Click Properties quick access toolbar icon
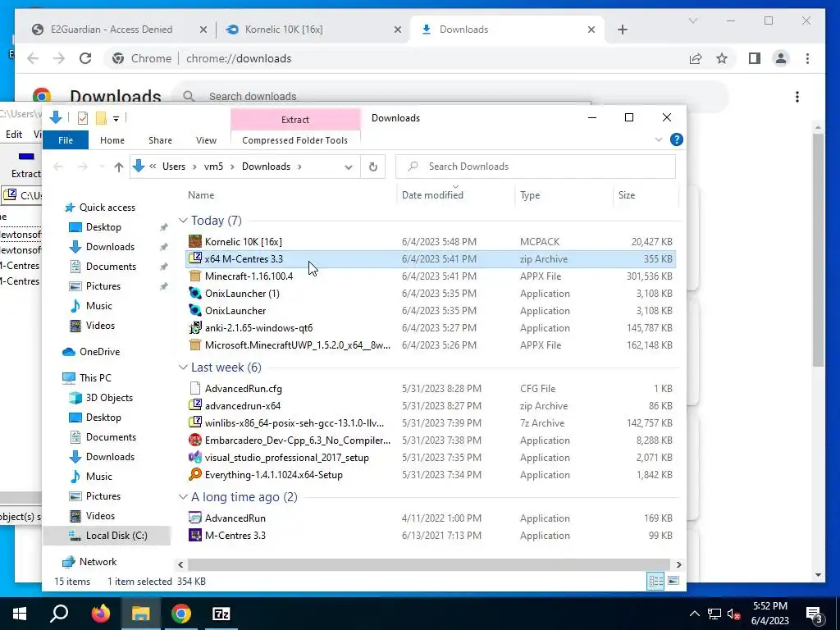The height and width of the screenshot is (630, 840). (x=83, y=117)
